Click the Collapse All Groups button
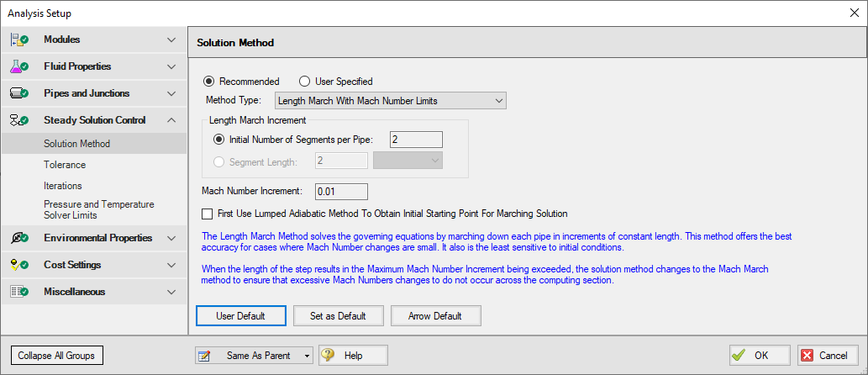The height and width of the screenshot is (375, 868). click(55, 356)
